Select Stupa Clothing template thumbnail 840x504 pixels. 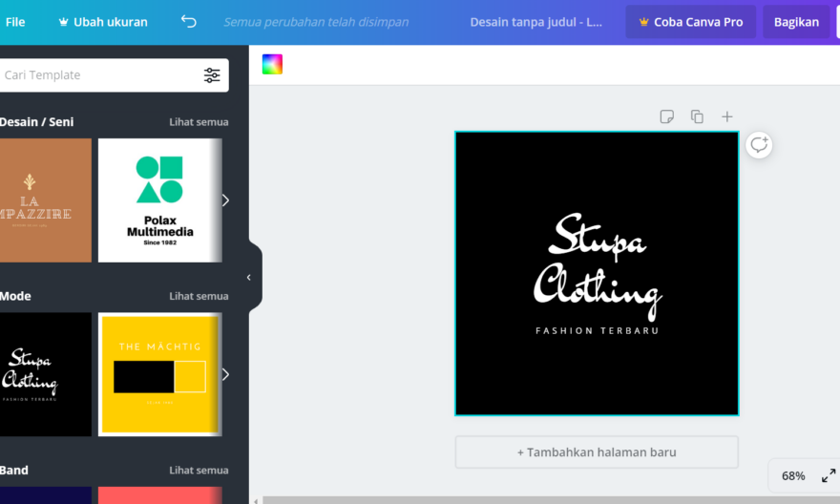pyautogui.click(x=46, y=374)
